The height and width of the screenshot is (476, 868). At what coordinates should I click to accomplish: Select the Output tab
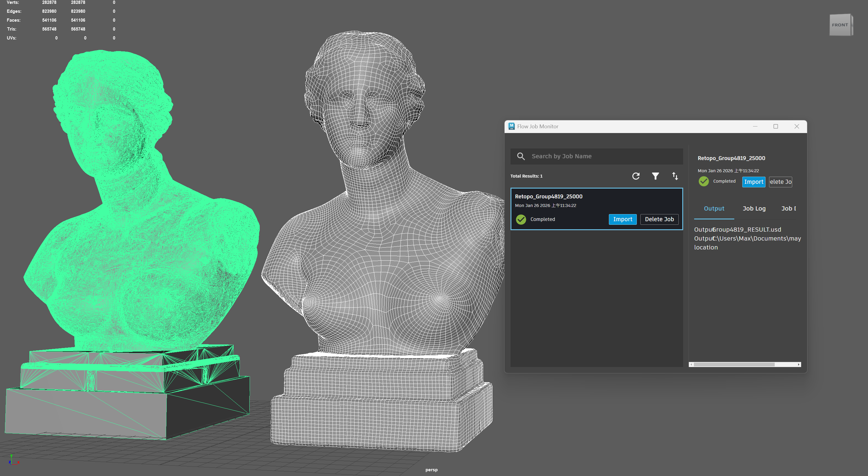coord(714,209)
